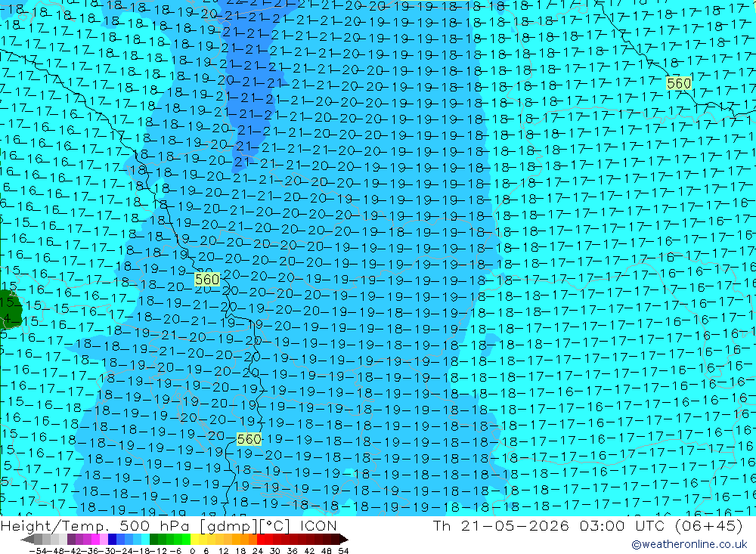Click the gray left arrow end of the color scale

(29, 539)
